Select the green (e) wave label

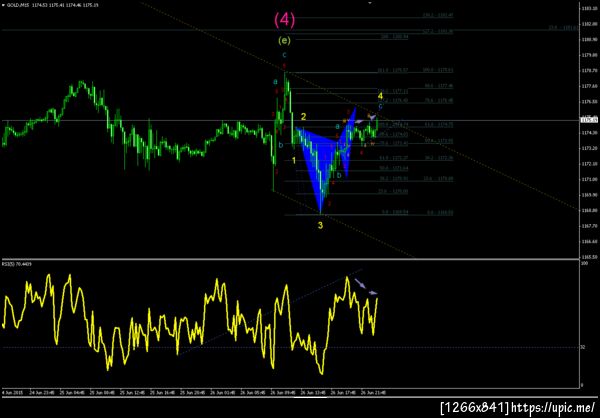click(284, 40)
